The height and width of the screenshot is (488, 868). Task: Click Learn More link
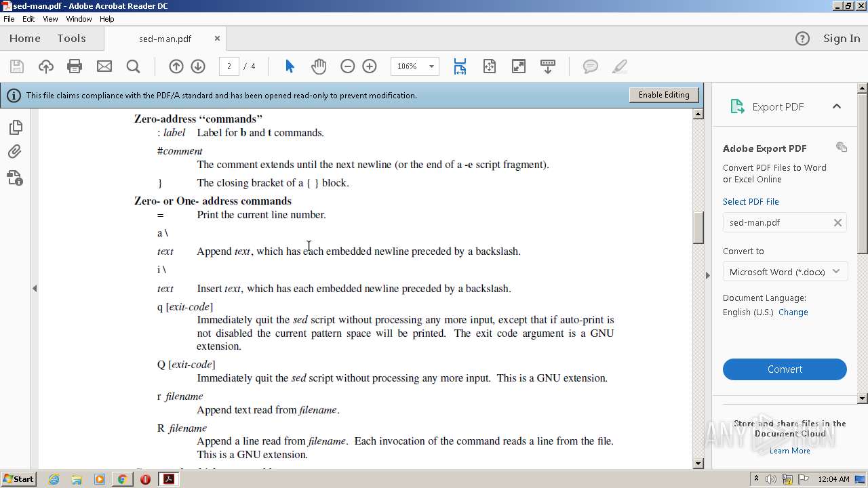(x=790, y=451)
